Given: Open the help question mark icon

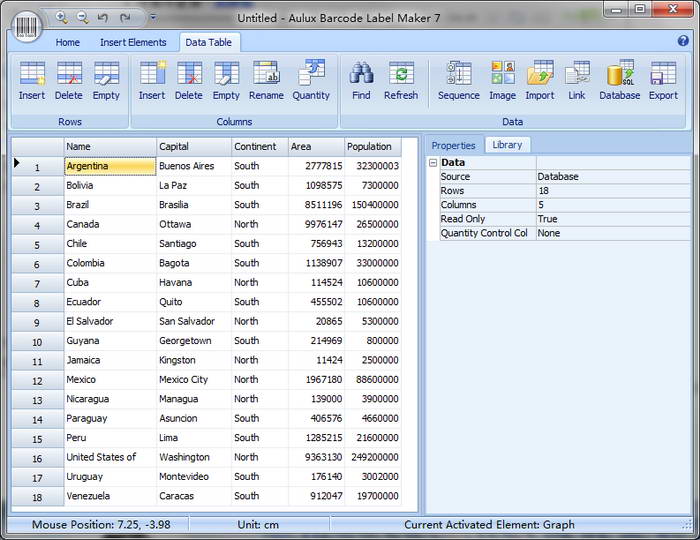Looking at the screenshot, I should [x=683, y=41].
